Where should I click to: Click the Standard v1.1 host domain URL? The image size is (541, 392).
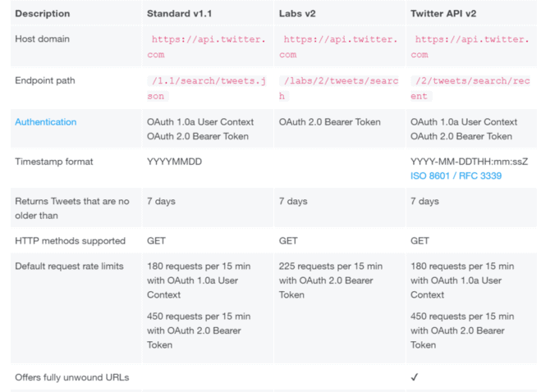tap(207, 47)
